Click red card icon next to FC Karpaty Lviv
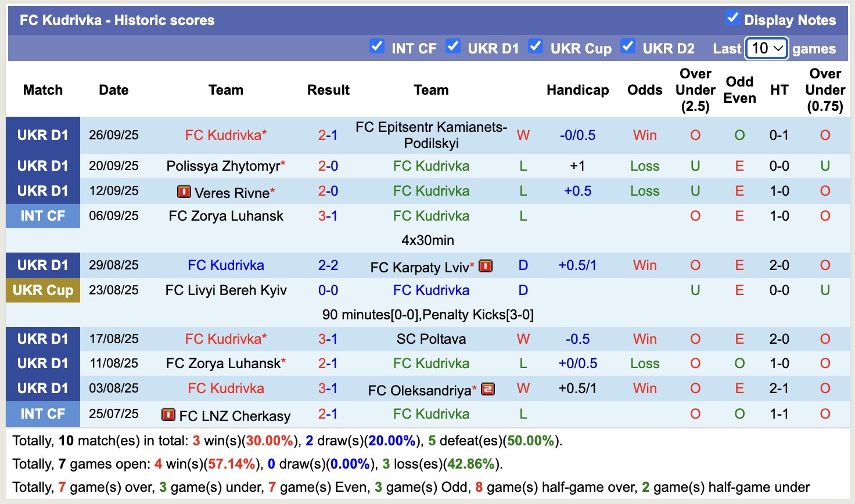 point(486,266)
